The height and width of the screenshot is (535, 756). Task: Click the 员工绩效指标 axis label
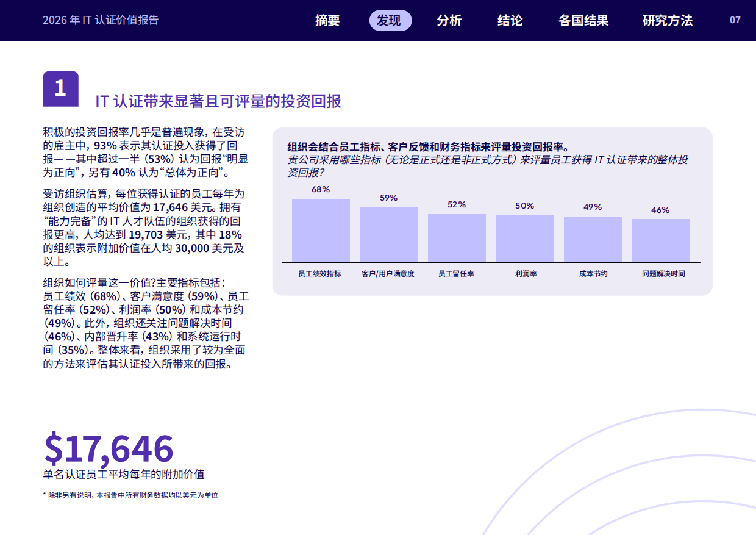click(320, 274)
